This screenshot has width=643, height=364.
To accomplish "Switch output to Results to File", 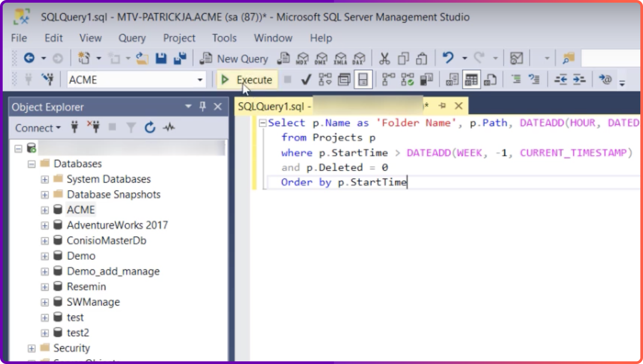I will point(490,80).
